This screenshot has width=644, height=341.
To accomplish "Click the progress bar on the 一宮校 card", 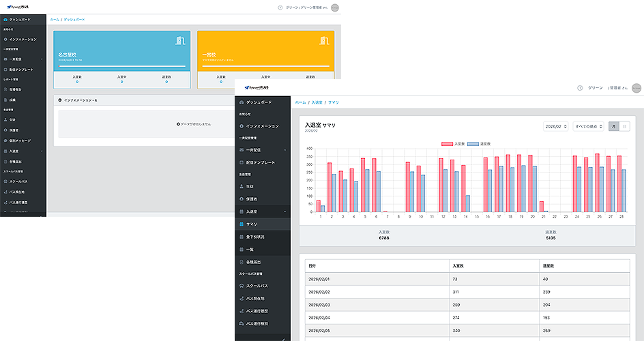I will pyautogui.click(x=266, y=66).
